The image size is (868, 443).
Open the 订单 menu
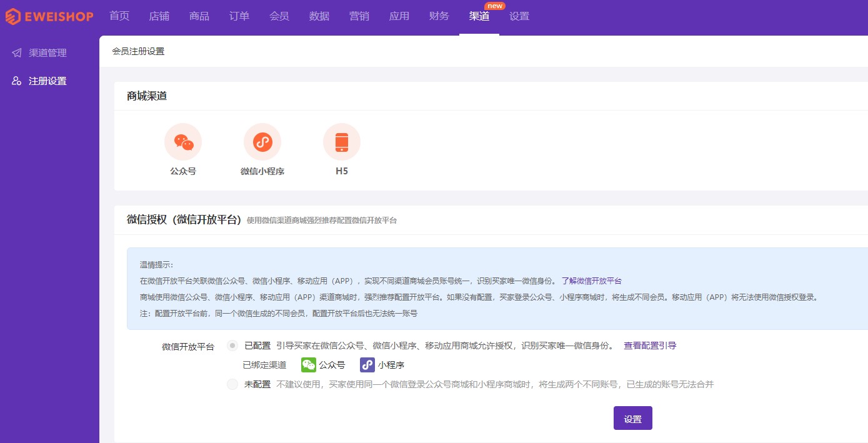click(x=239, y=16)
